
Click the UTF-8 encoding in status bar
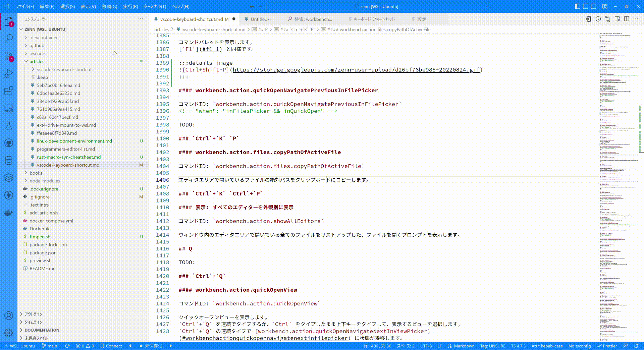[426, 346]
